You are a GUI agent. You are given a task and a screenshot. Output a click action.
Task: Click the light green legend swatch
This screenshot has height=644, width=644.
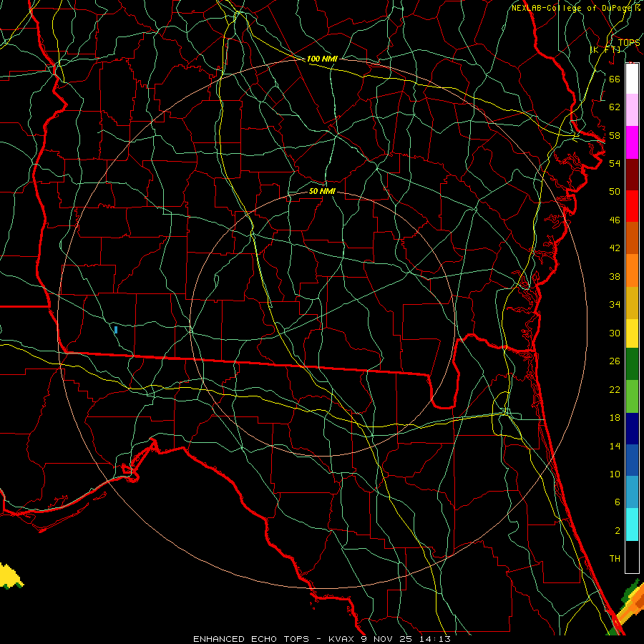632,396
